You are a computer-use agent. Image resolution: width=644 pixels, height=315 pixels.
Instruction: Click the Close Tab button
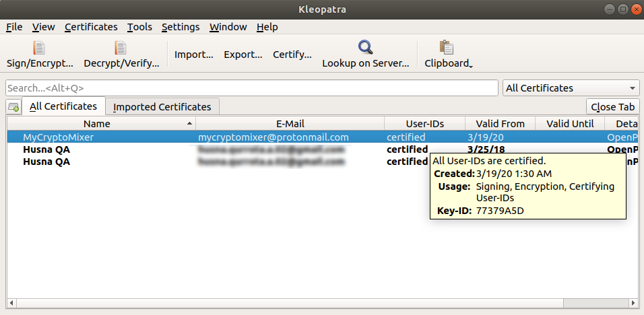(x=613, y=107)
